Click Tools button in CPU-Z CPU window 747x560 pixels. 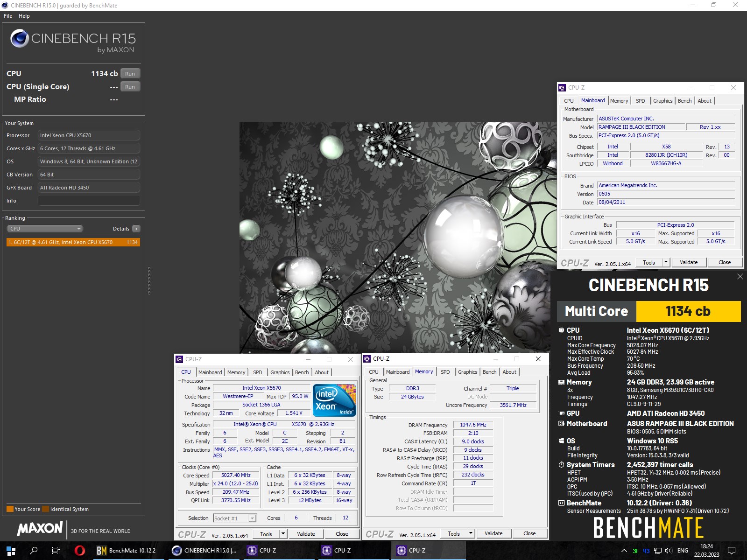coord(266,534)
